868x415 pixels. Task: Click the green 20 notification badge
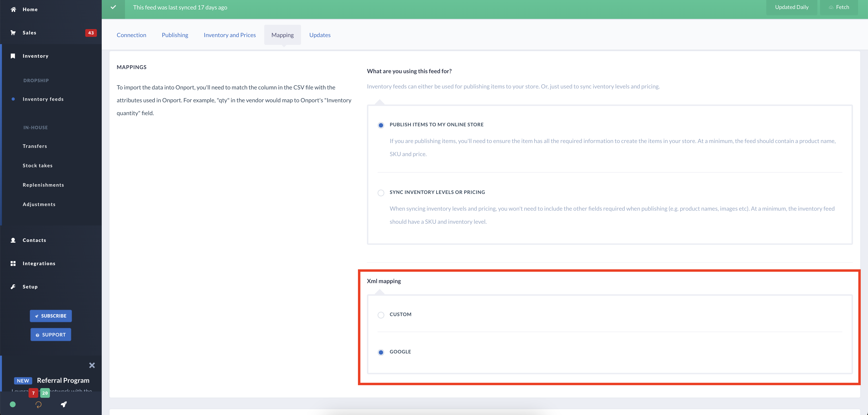[45, 393]
